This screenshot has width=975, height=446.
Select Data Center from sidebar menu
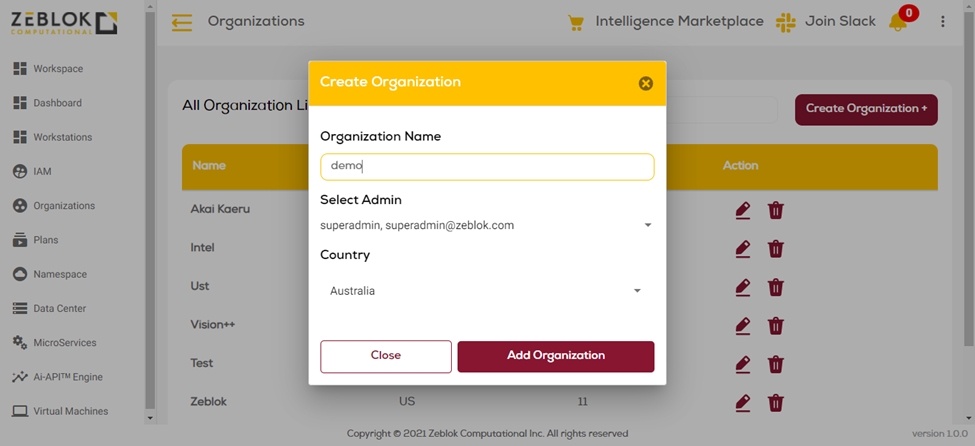coord(59,309)
